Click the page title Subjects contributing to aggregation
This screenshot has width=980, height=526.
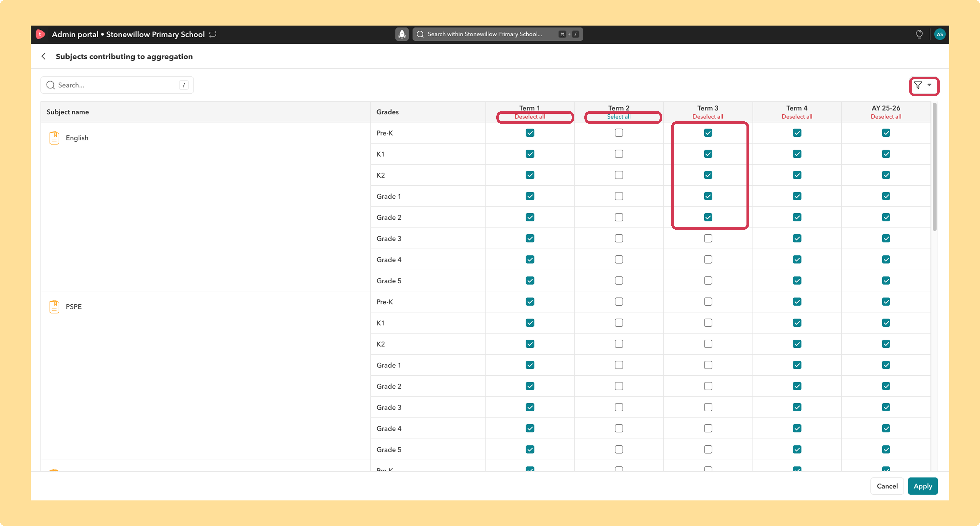click(124, 57)
